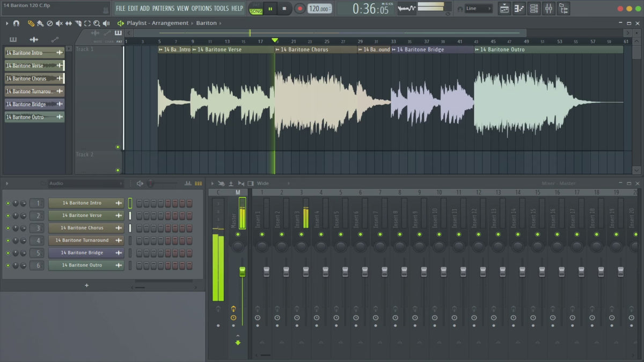Open the Browser via folder-tree toolbar icon
644x362 pixels.
pos(563,9)
